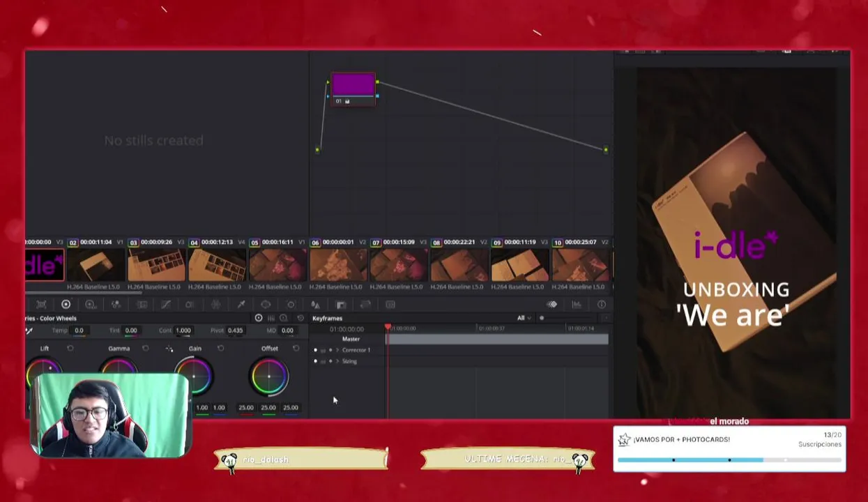Select clip 05 thumbnail
The height and width of the screenshot is (502, 868).
[x=278, y=265]
